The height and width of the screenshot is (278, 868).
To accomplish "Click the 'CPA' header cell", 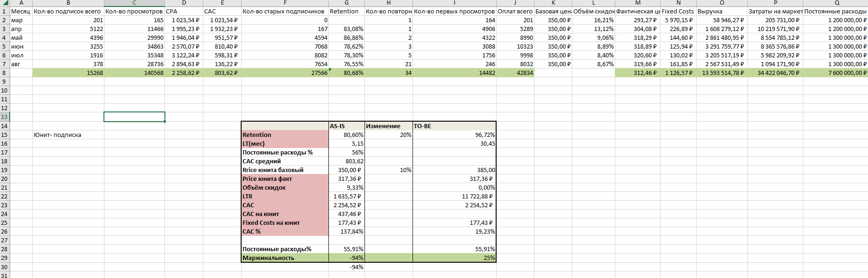I will pyautogui.click(x=184, y=11).
